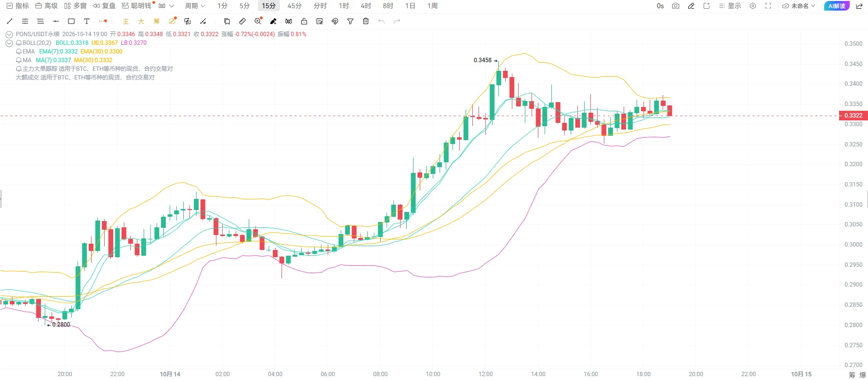Switch to the 1日 timeframe
The width and height of the screenshot is (868, 380).
[x=410, y=6]
